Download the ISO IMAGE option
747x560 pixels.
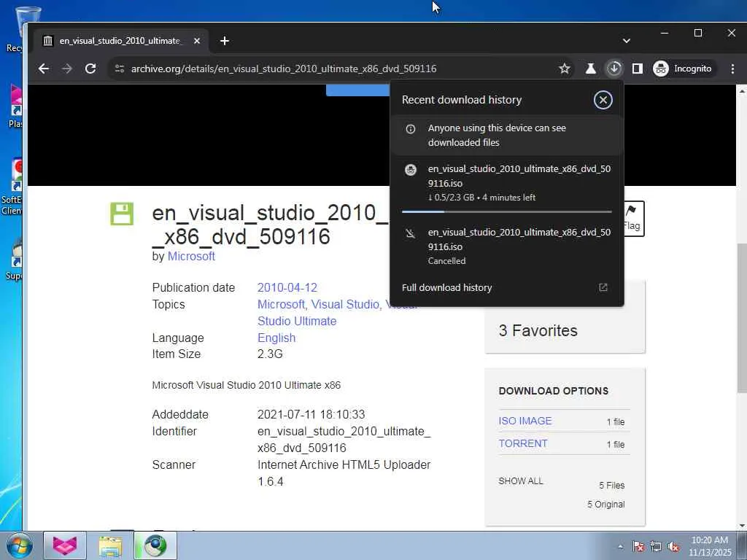coord(525,421)
